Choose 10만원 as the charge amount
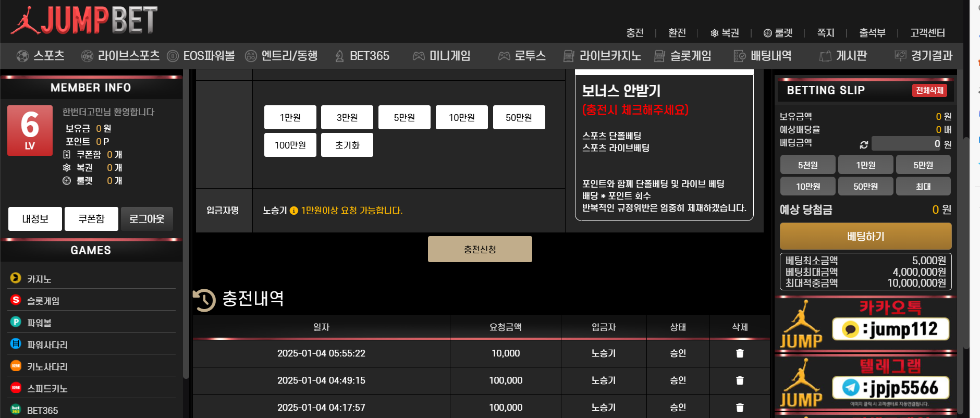 click(x=462, y=117)
